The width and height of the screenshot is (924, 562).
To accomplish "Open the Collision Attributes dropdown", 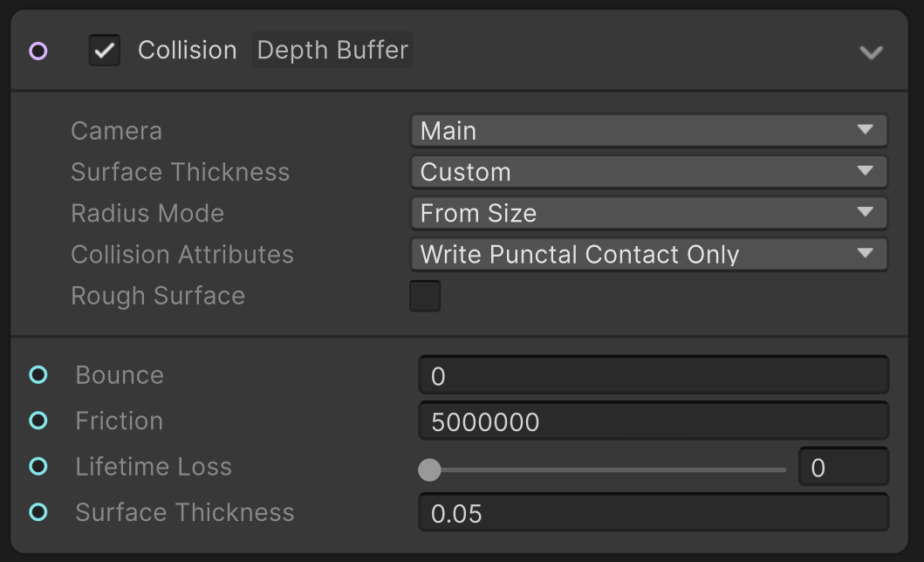I will [648, 254].
